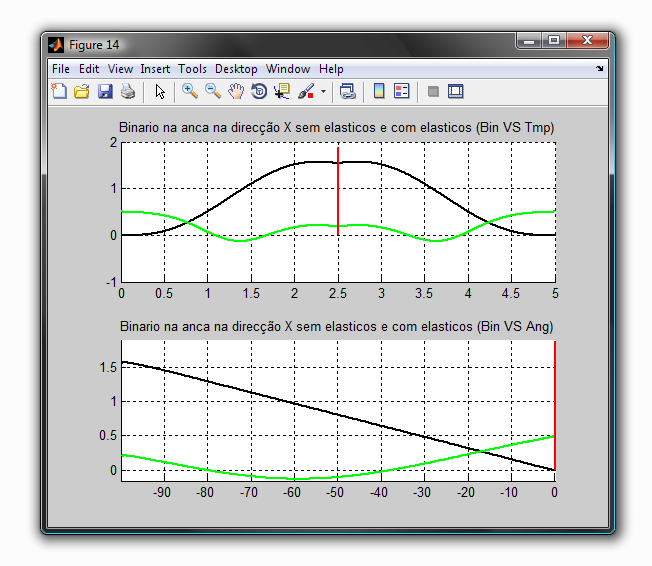Save the figure using the floppy disk icon

[x=105, y=92]
